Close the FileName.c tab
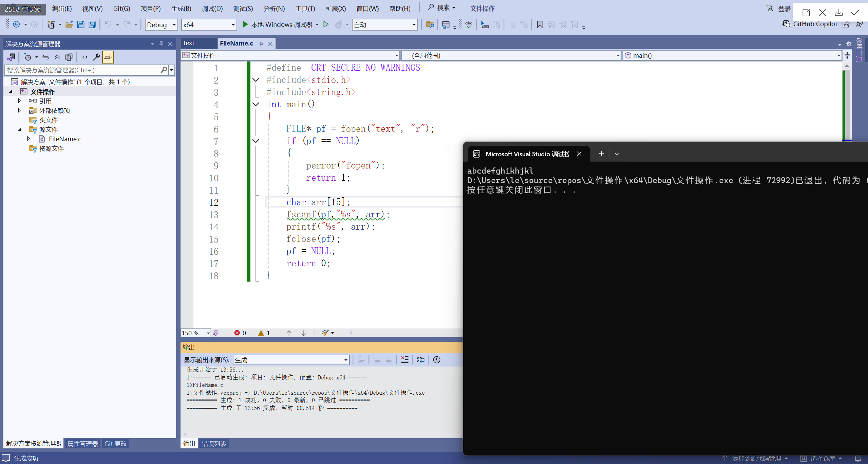868x464 pixels. [270, 44]
